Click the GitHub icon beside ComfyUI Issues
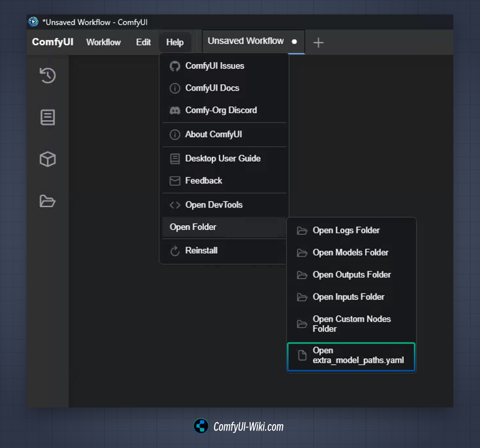The width and height of the screenshot is (480, 448). pyautogui.click(x=175, y=66)
